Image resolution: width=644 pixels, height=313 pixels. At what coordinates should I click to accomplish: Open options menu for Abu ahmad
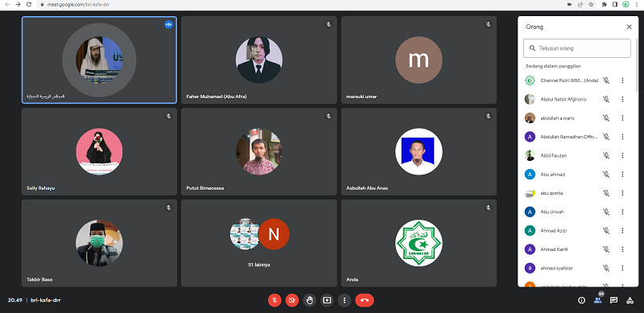(622, 174)
